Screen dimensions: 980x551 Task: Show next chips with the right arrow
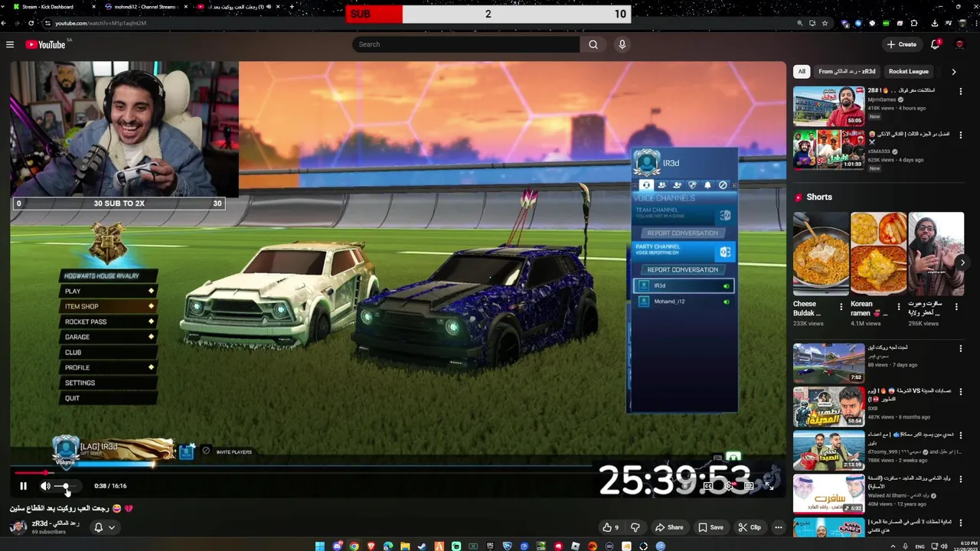coord(953,72)
